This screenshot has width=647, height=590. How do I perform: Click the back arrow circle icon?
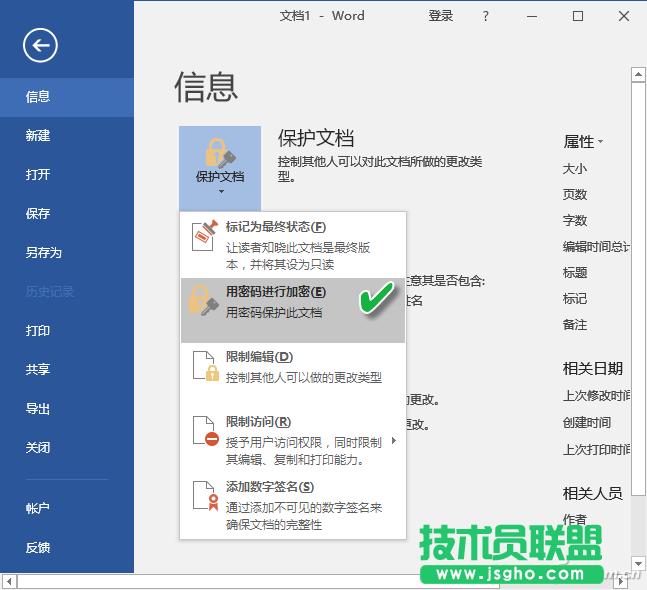40,44
